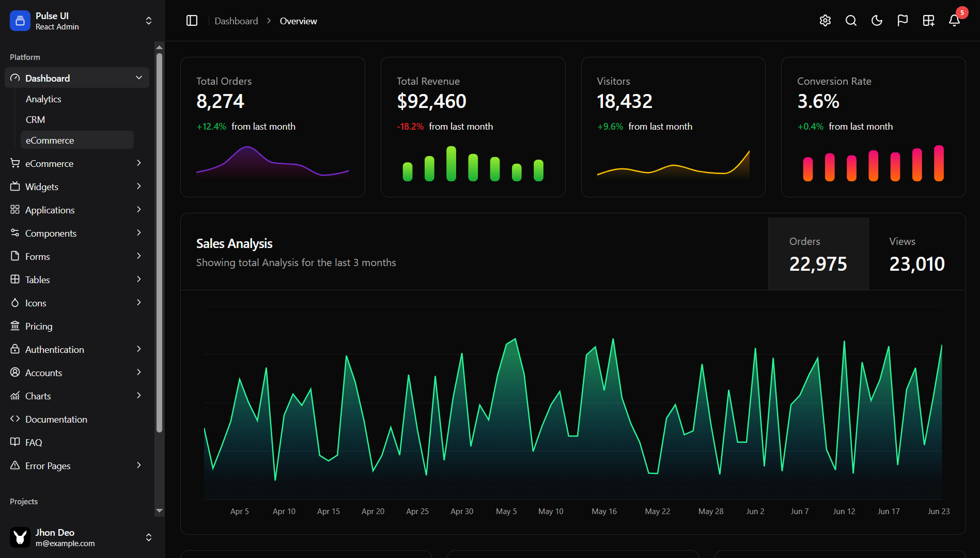Click the Total Revenue value $92,460

tap(431, 101)
